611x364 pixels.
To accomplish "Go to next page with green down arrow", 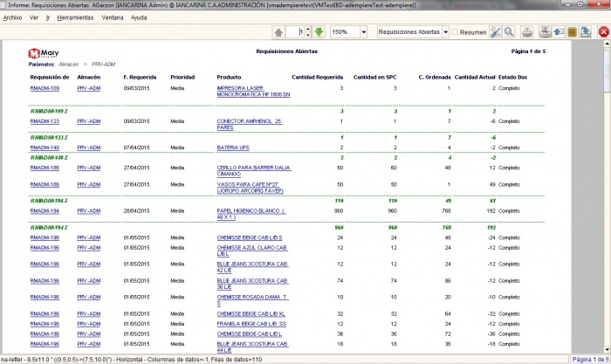I will click(319, 32).
